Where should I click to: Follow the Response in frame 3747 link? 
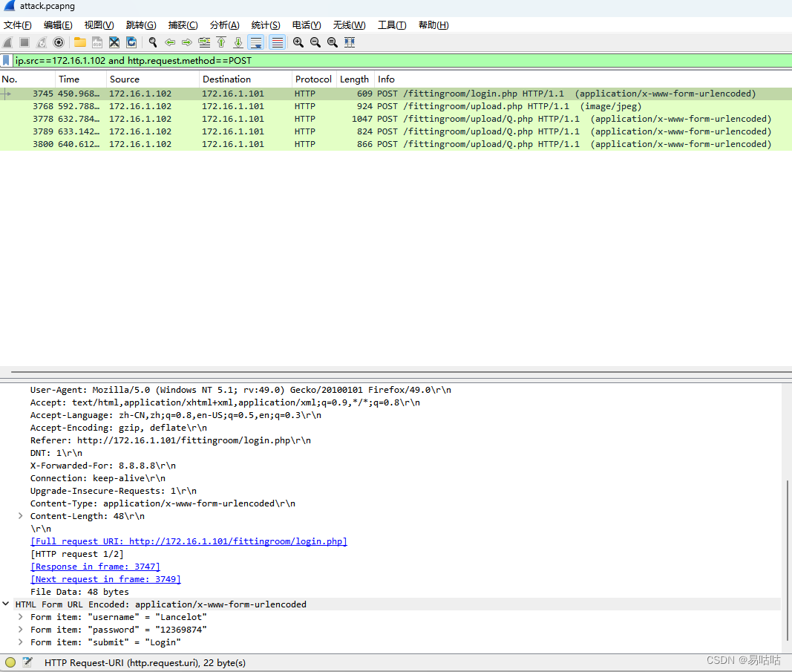coord(95,566)
